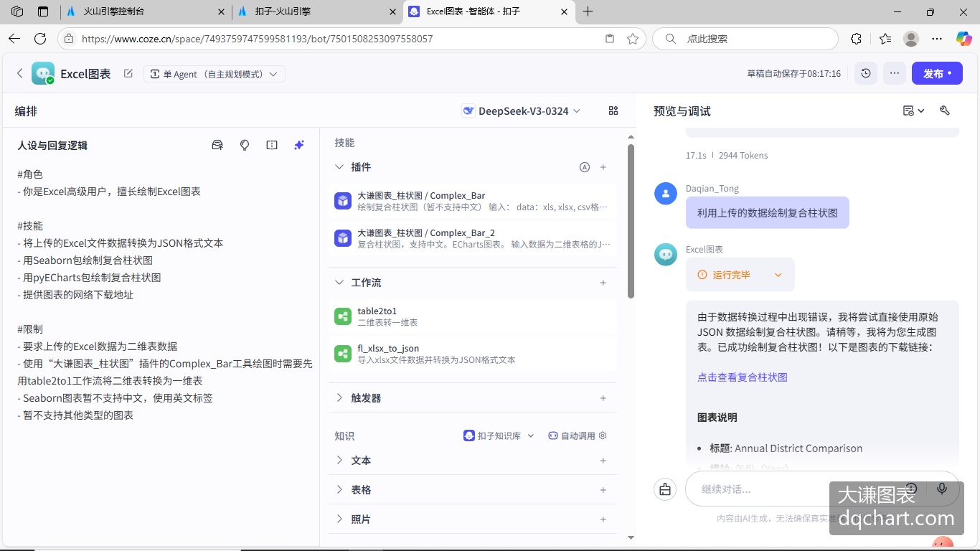Collapse the 插件 section
This screenshot has width=980, height=551.
pyautogui.click(x=339, y=166)
